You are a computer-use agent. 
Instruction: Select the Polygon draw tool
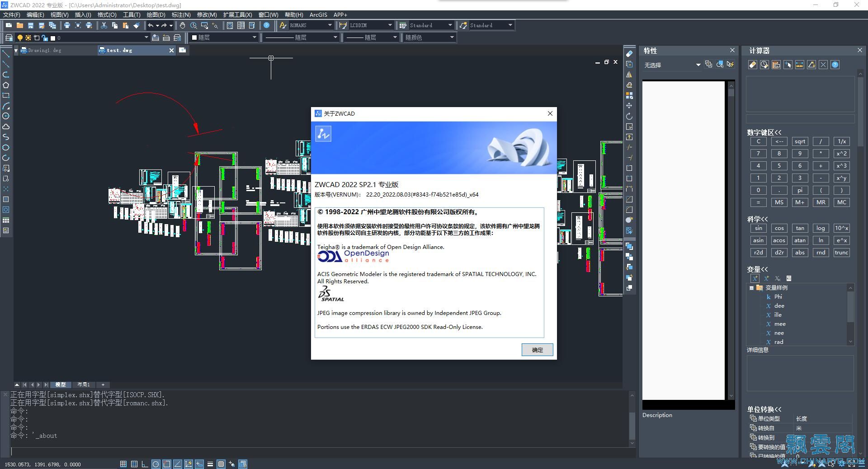tap(6, 85)
